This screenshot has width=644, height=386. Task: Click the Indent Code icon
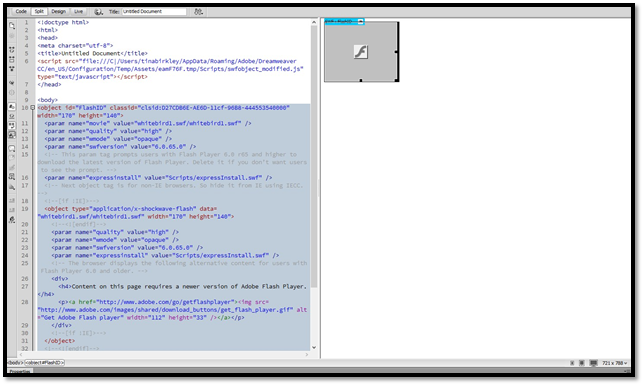click(12, 200)
